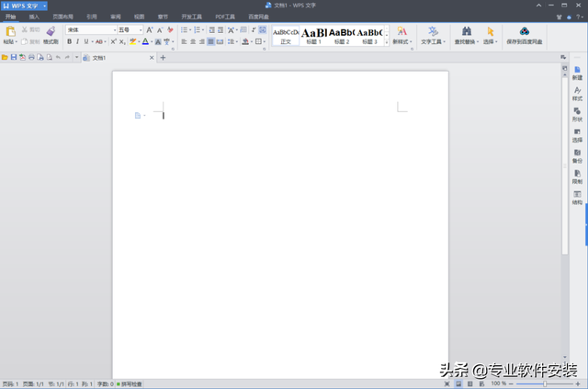588x389 pixels.
Task: Apply the Heading 1 (标题 1) style
Action: click(x=313, y=34)
